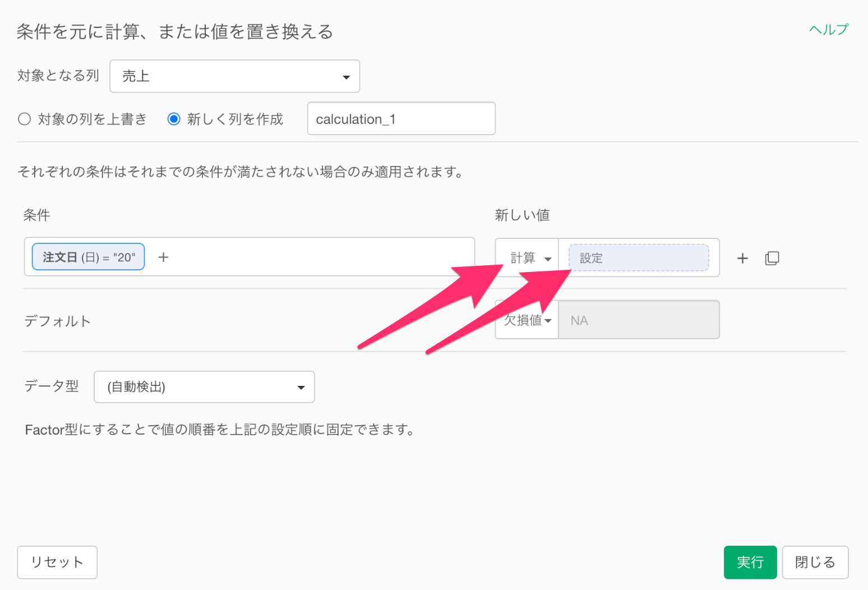Click the NA default value field

(639, 320)
